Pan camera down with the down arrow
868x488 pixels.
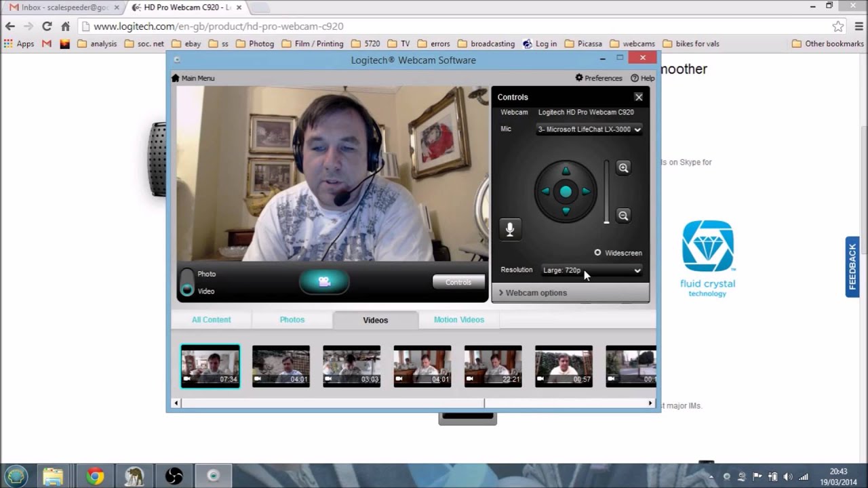566,212
